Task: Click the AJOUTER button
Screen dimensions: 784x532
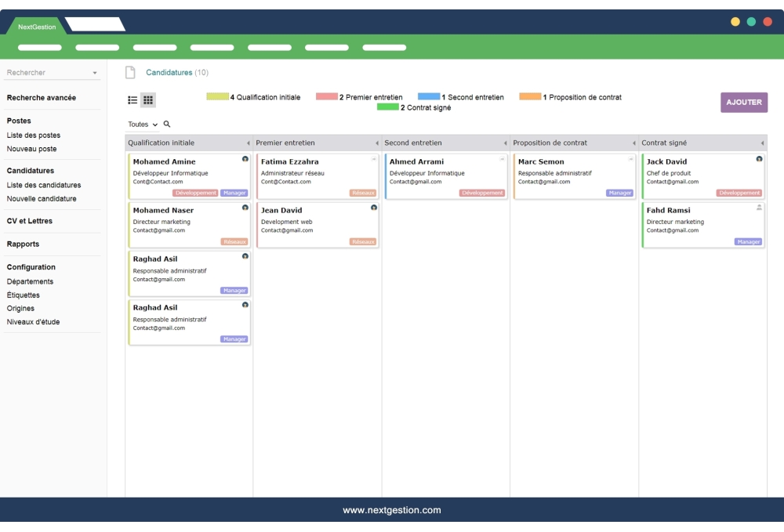Action: pyautogui.click(x=744, y=103)
